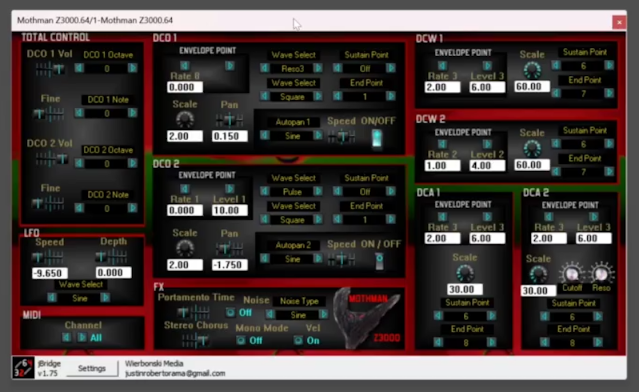Click the DCO 1 Vol slider

click(50, 69)
